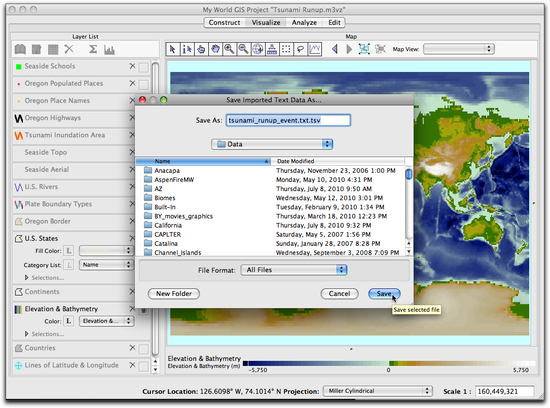Select the pointing hand link tool

201,49
